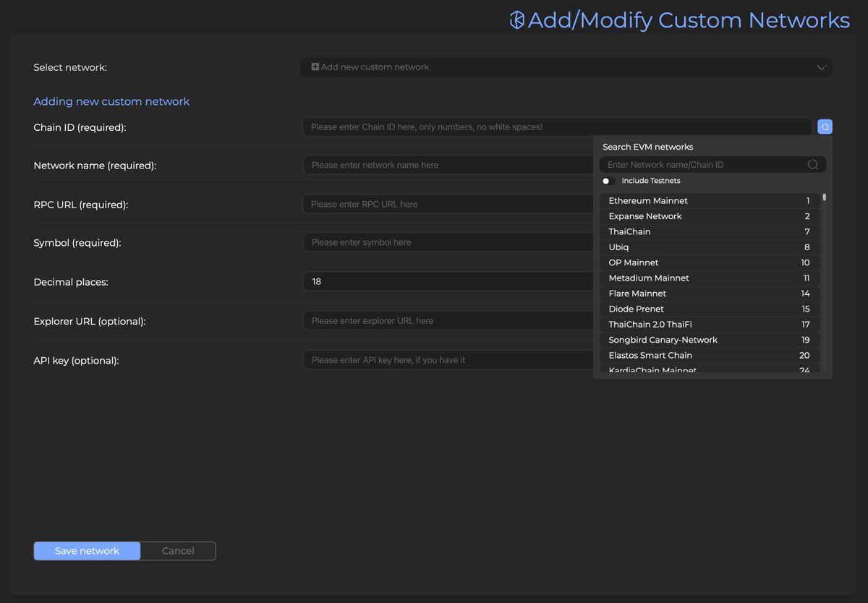Screen dimensions: 868x603
Task: Select Ethereum Mainnet from the list
Action: pyautogui.click(x=710, y=201)
